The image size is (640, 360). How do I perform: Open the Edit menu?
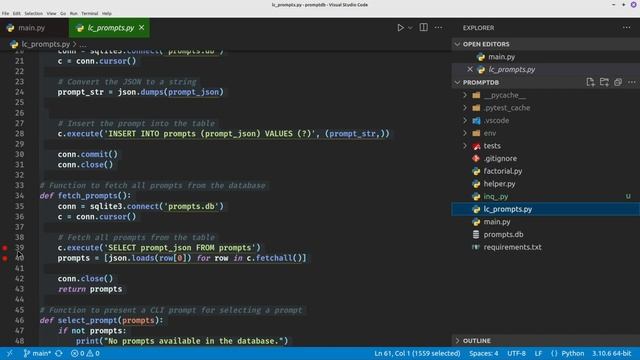coord(16,13)
